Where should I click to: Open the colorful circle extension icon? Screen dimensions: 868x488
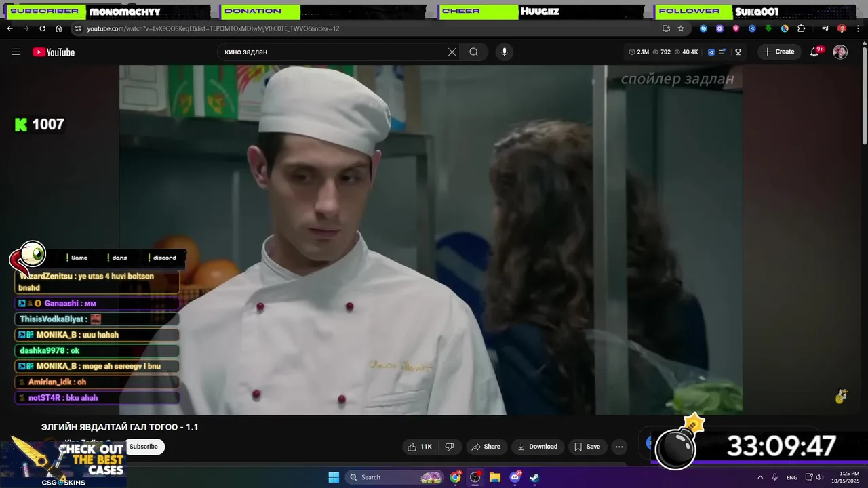click(785, 28)
